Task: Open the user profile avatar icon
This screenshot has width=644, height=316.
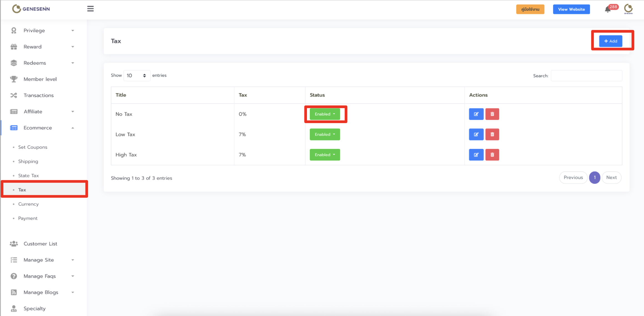Action: [x=628, y=9]
